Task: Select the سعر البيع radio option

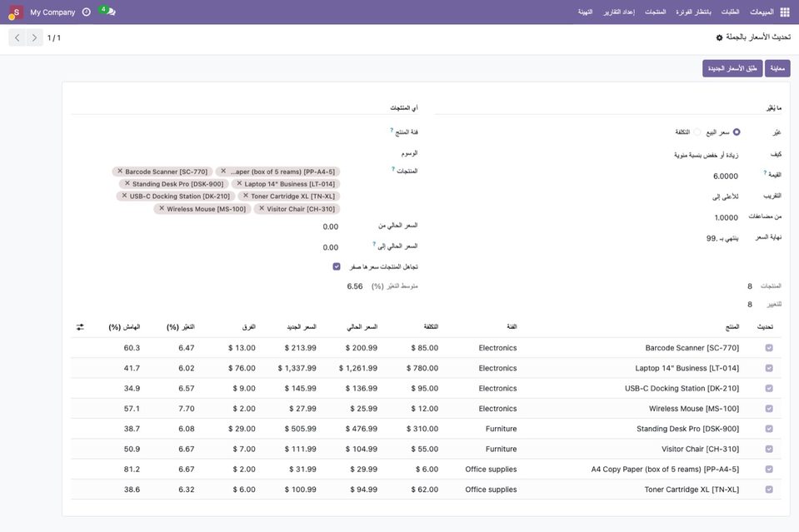Action: (x=737, y=132)
